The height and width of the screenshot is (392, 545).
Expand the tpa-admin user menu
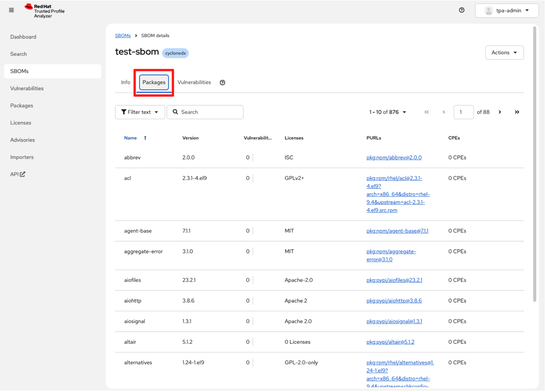(507, 11)
